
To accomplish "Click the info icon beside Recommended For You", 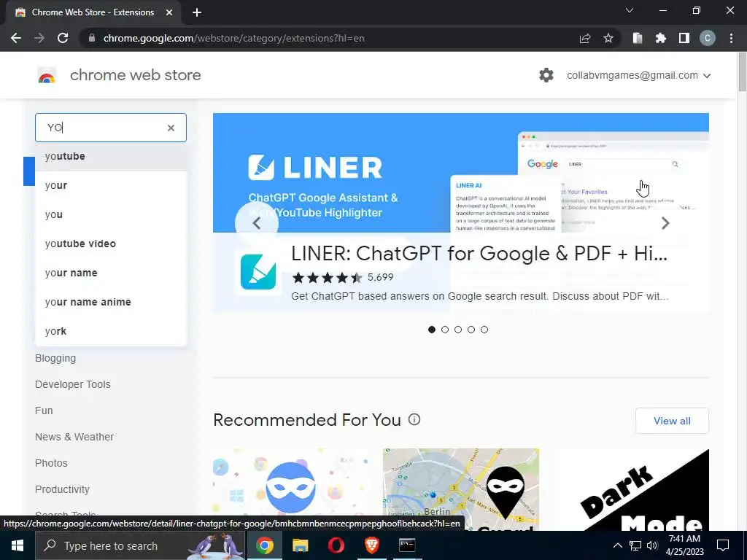I will click(x=414, y=419).
